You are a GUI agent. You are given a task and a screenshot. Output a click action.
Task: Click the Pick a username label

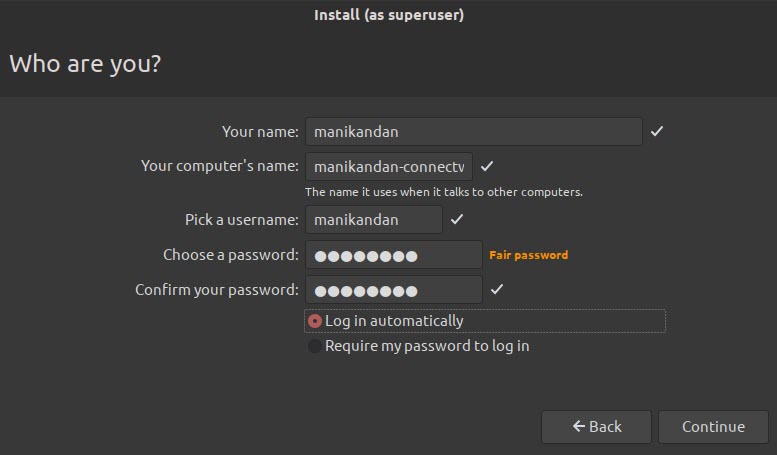coord(242,220)
